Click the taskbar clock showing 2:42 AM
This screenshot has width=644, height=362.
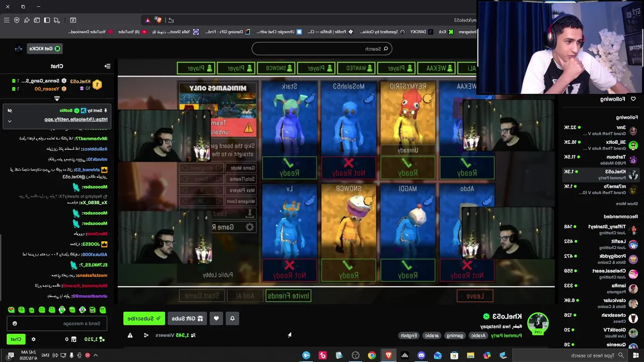click(x=29, y=355)
